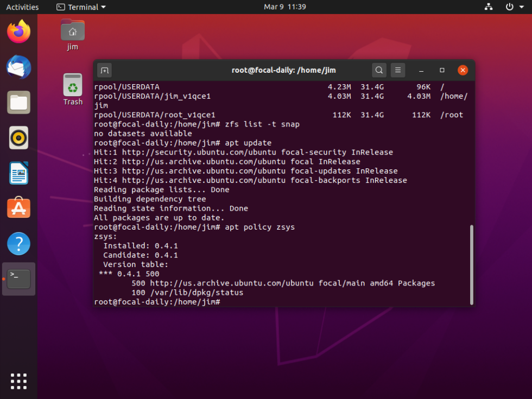This screenshot has width=532, height=399.
Task: Open LibreOffice Writer from dock
Action: pos(18,173)
